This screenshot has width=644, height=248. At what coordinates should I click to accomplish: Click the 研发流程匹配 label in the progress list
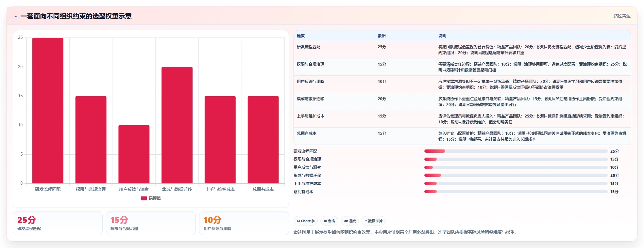coord(305,151)
